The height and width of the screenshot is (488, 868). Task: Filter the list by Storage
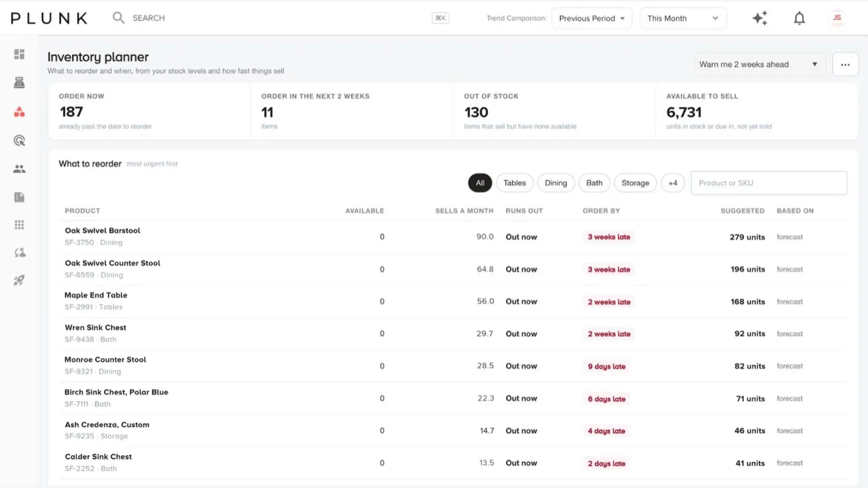tap(635, 183)
